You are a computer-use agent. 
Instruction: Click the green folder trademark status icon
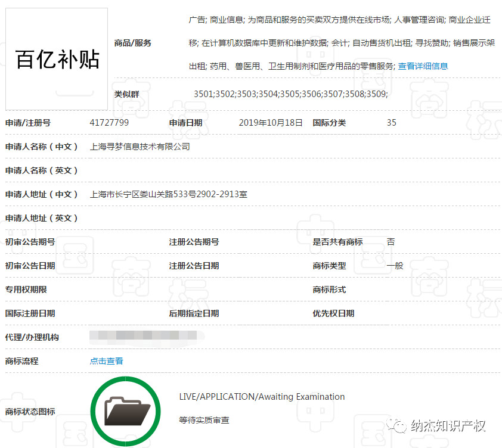tap(125, 411)
